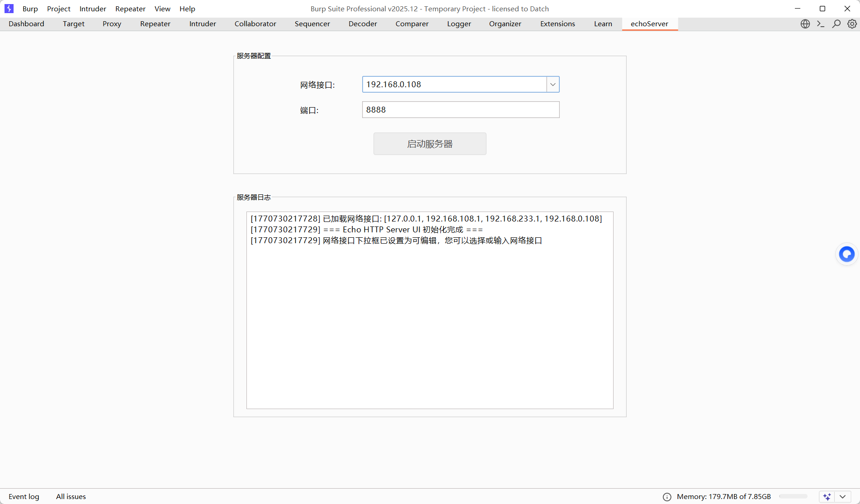
Task: Switch to the Organizer tab
Action: click(x=505, y=24)
